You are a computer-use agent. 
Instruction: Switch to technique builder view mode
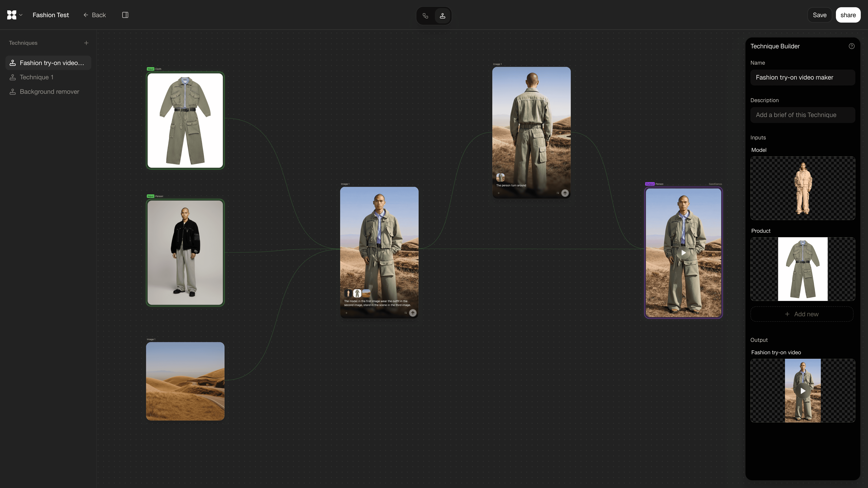[442, 16]
